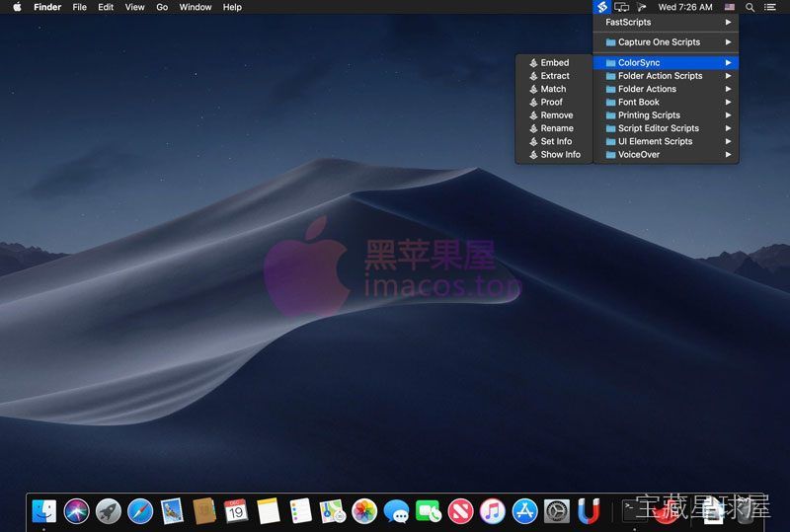
Task: Expand the Font Book scripts folder
Action: click(666, 102)
